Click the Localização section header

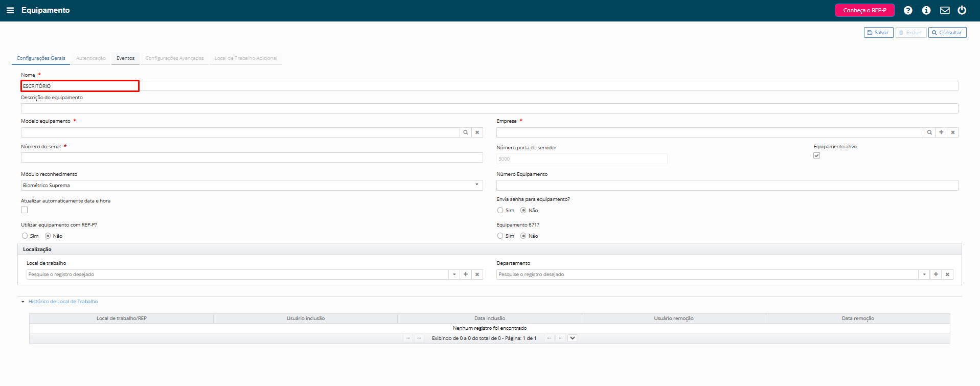(490, 249)
